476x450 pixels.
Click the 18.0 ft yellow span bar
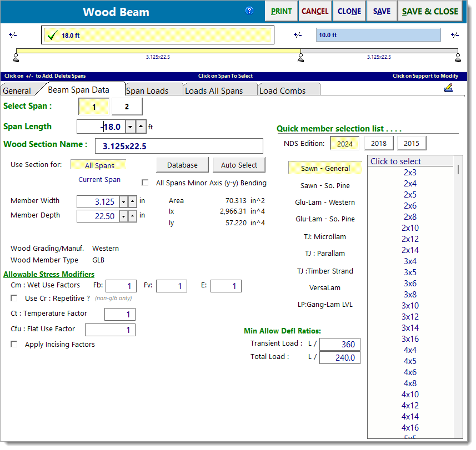[158, 35]
